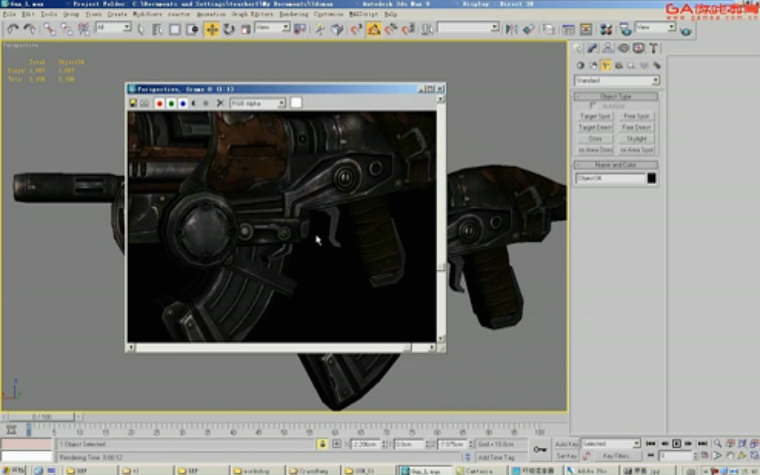Switch to the Hierarchy command panel tab
The image size is (760, 475).
pyautogui.click(x=608, y=48)
